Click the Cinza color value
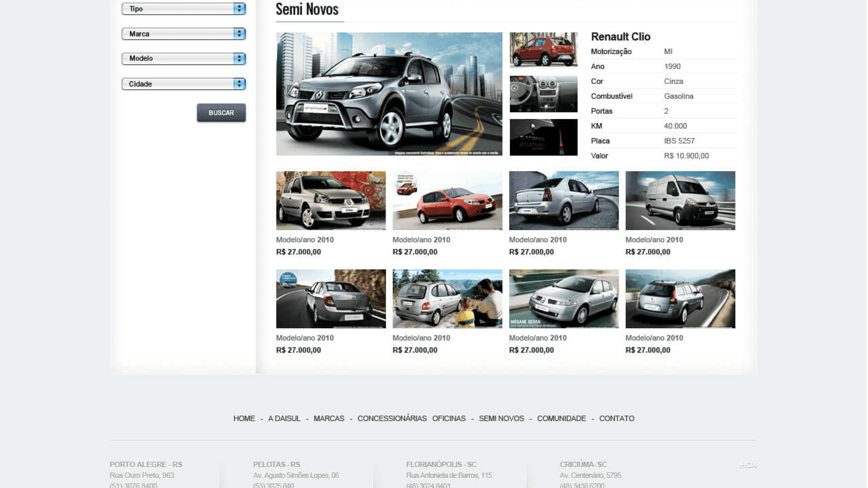Screen dimensions: 868x488 pos(674,82)
